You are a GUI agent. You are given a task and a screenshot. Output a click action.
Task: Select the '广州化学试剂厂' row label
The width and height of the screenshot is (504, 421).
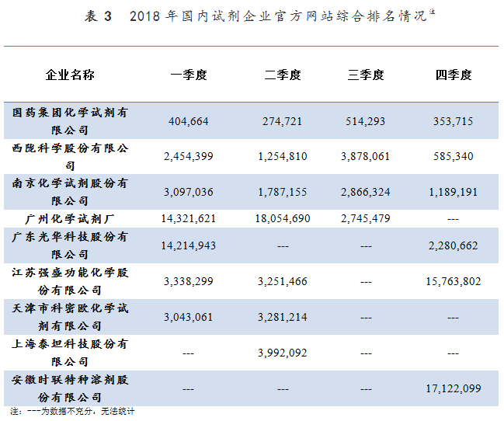[x=71, y=218]
